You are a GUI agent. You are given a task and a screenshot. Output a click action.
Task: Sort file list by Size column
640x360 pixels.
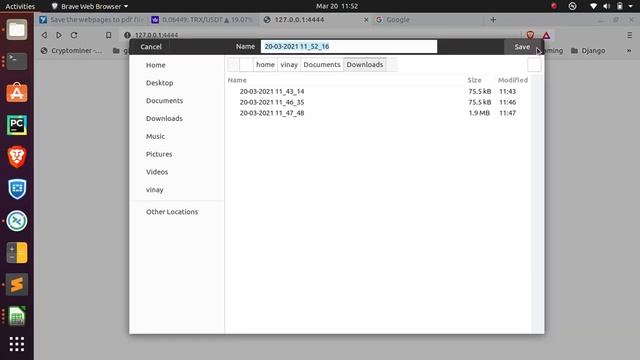474,80
